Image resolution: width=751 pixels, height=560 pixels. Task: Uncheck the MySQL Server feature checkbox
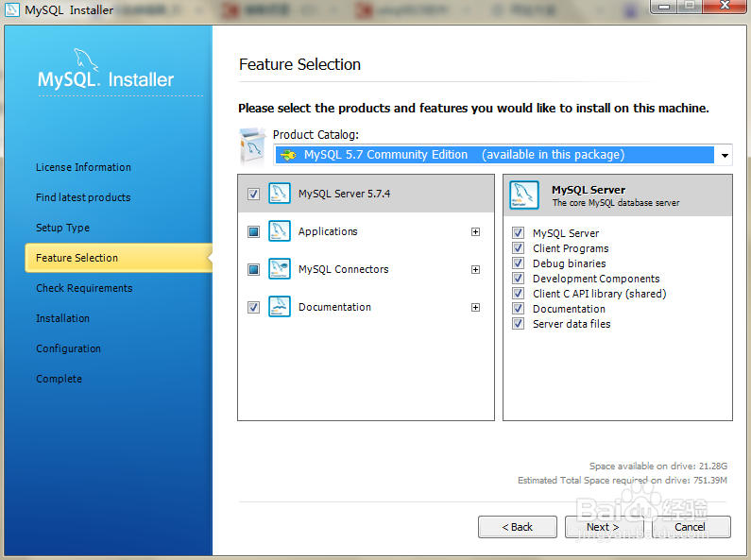518,233
